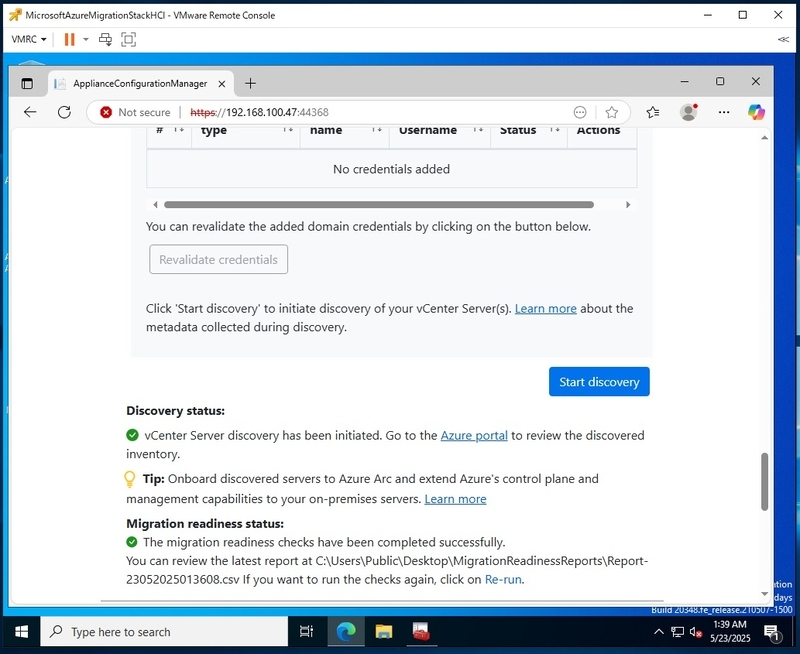Open File Explorer from taskbar
Viewport: 800px width, 654px height.
(384, 632)
